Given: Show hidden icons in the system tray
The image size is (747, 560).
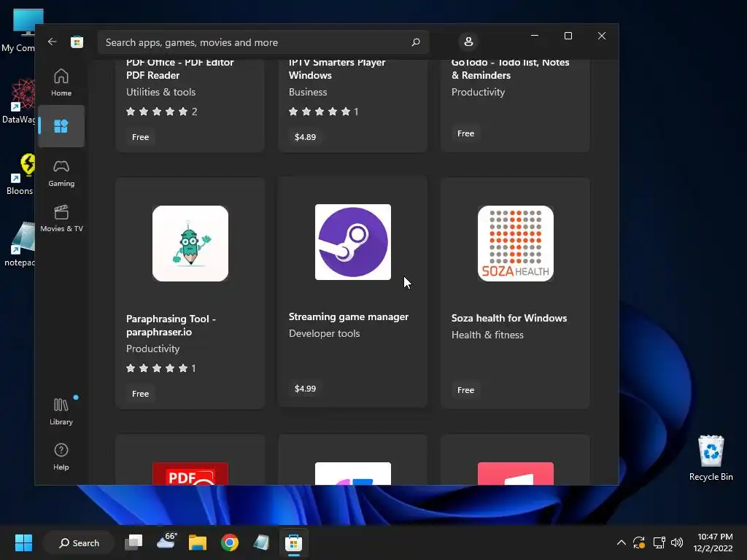Looking at the screenshot, I should (622, 542).
